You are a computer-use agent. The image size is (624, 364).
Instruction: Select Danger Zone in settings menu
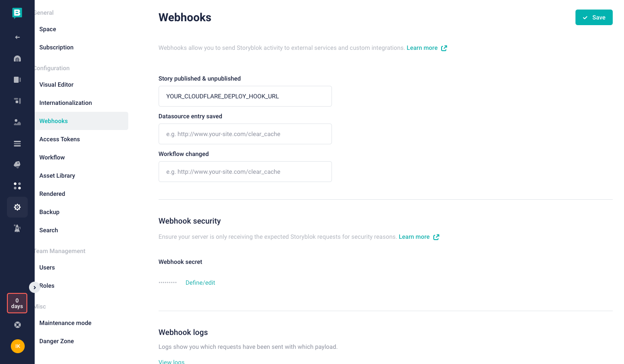tap(57, 341)
